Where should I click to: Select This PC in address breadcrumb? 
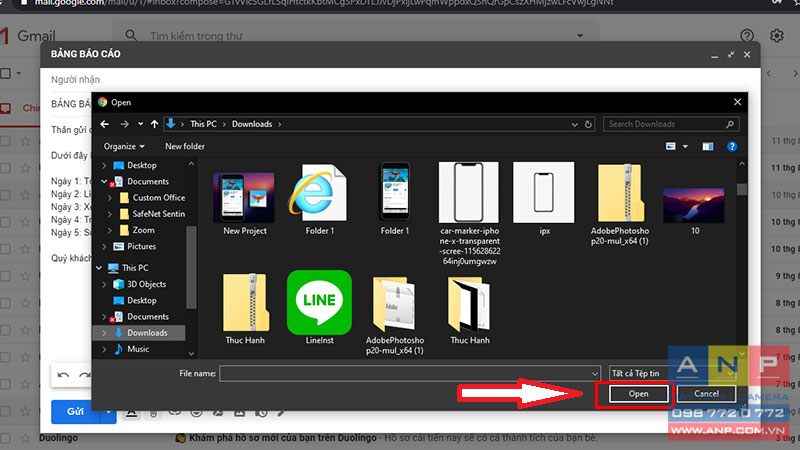coord(203,124)
